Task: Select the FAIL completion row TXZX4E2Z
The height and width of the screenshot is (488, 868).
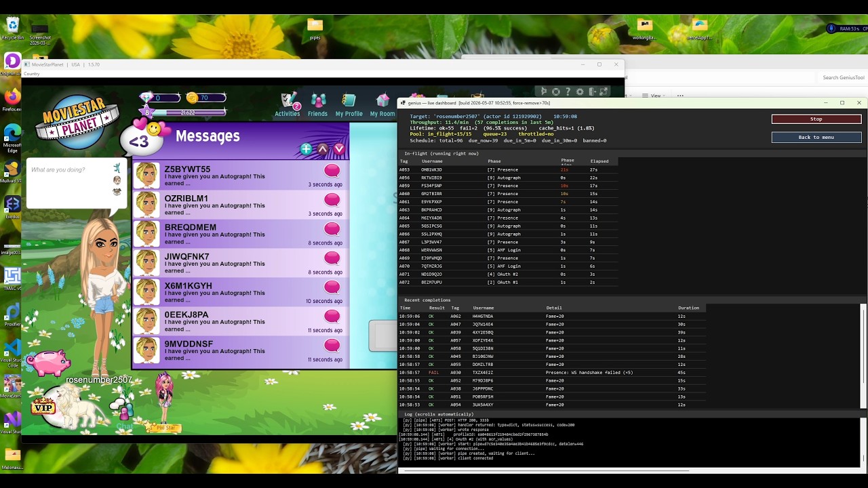Action: coord(551,373)
